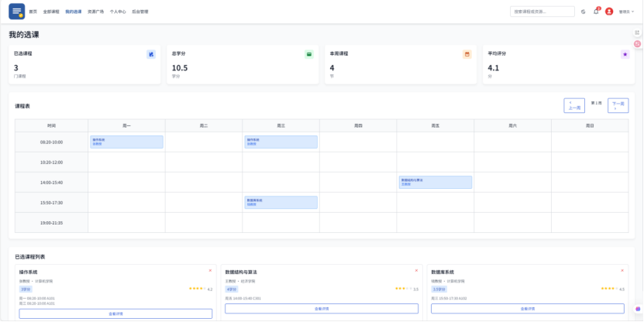Select 我的选课 navigation item
The image size is (644, 322).
tap(74, 12)
